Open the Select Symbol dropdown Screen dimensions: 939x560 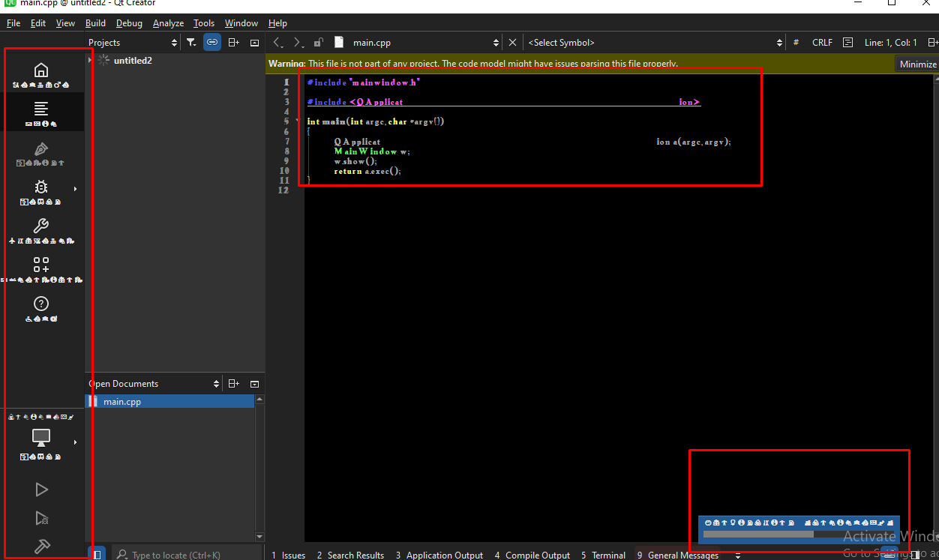[652, 43]
